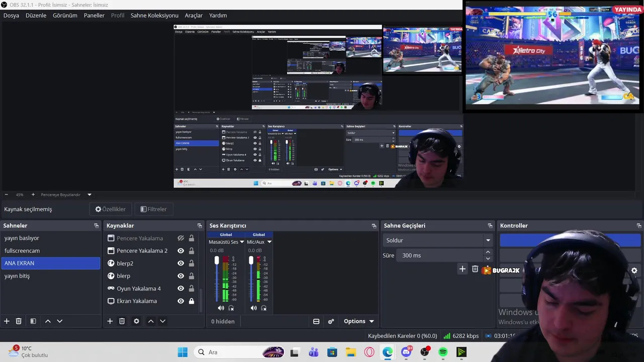Lock Oyun Yakalama 4 source

191,289
